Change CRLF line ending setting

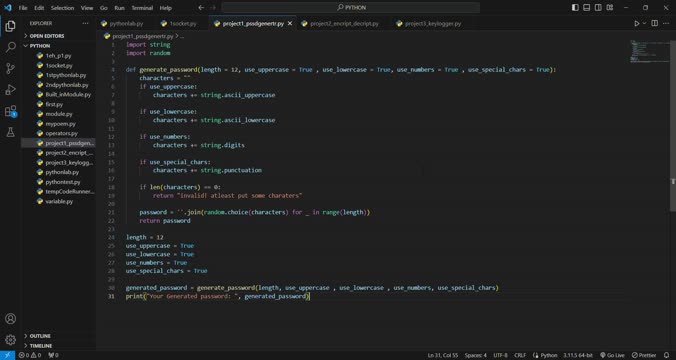520,355
